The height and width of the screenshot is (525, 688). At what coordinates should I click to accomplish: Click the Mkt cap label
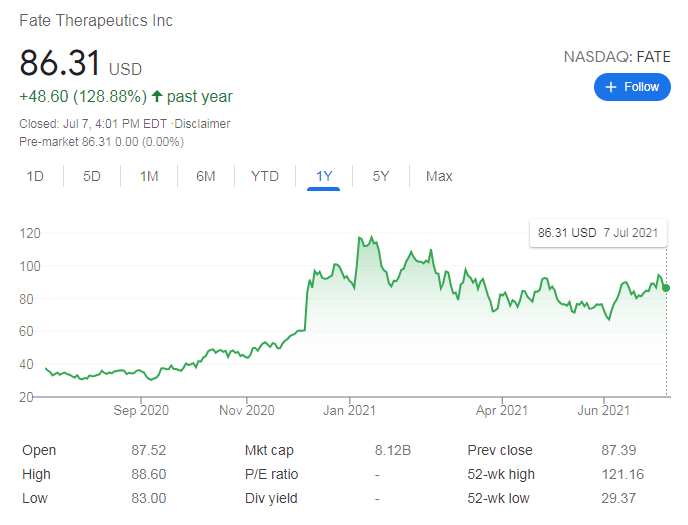269,450
